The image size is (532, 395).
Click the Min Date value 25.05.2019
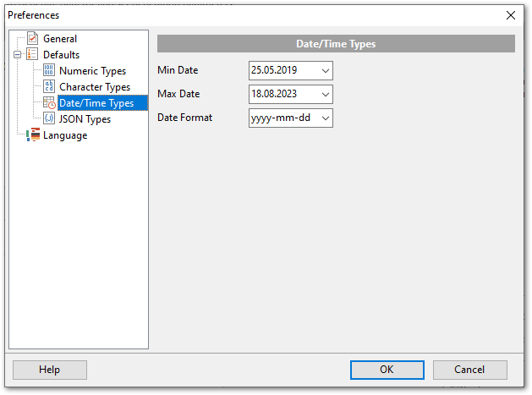click(274, 70)
